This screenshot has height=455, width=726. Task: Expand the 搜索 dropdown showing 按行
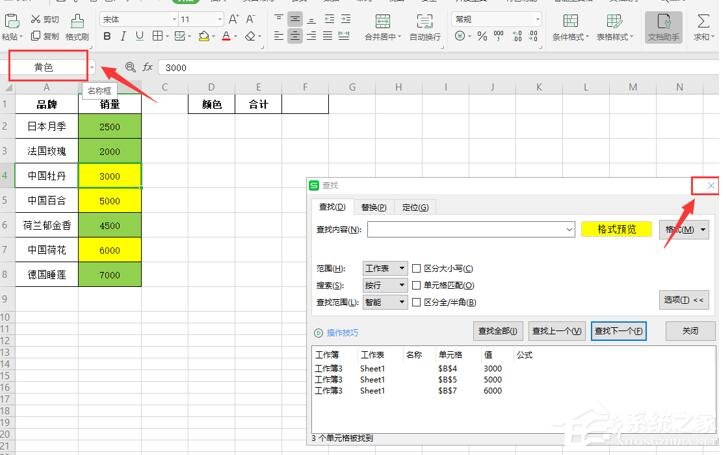385,285
